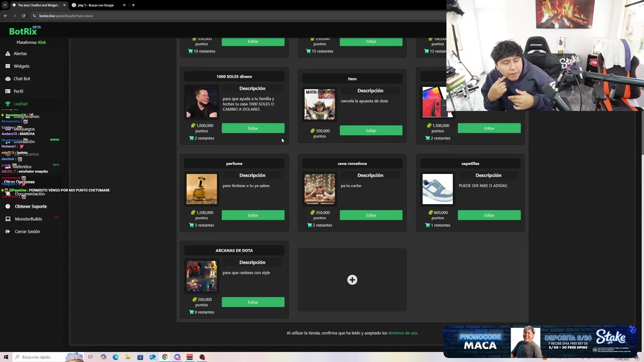
Task: Click the perfume bottle thumbnail
Action: coord(202,189)
